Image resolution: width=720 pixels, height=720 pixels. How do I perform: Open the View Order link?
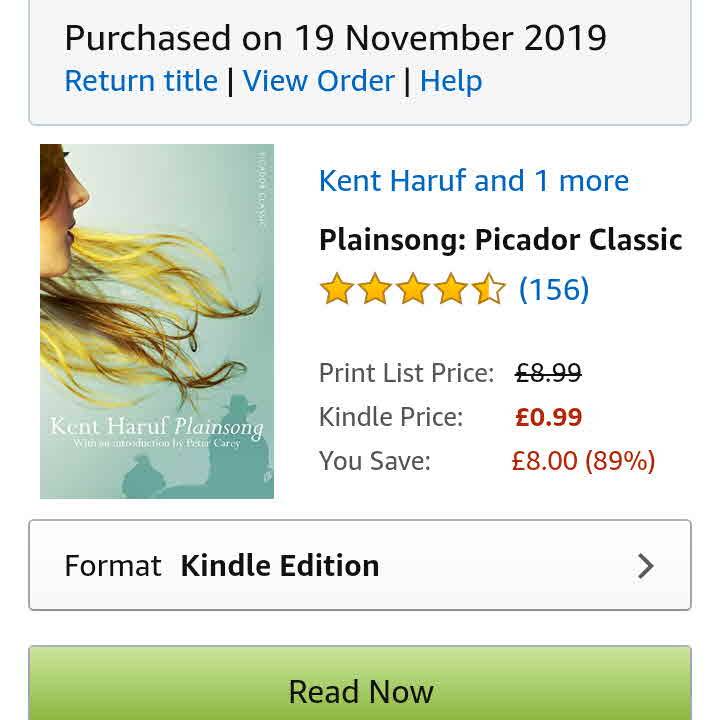point(318,81)
